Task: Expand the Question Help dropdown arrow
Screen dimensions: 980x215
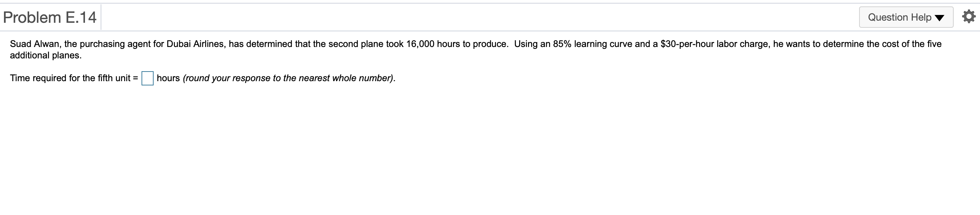Action: [x=939, y=18]
